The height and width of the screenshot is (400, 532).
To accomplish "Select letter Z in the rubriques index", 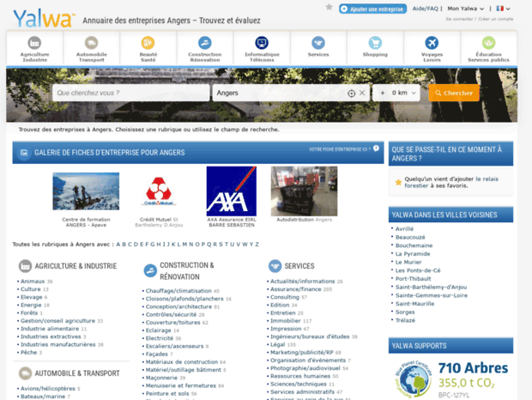I will 257,245.
